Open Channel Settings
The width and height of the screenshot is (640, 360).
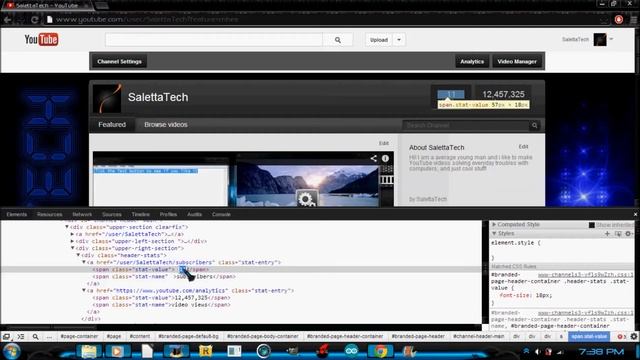click(119, 62)
